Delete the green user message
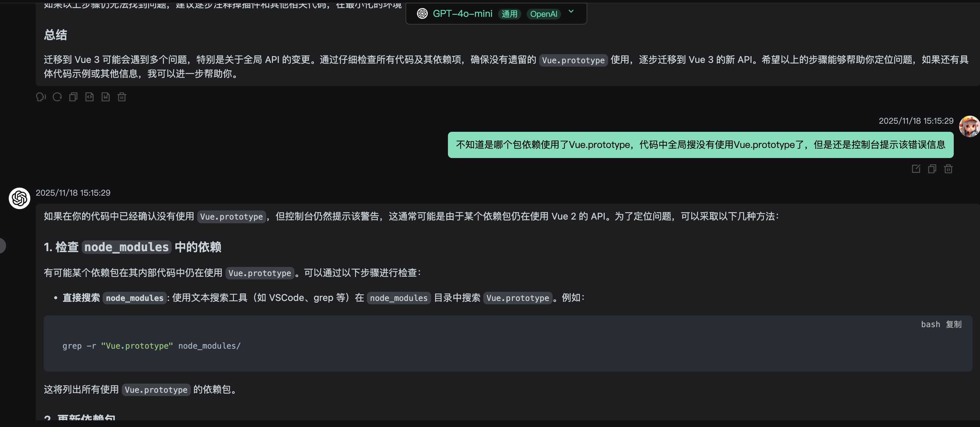The height and width of the screenshot is (427, 980). [948, 168]
